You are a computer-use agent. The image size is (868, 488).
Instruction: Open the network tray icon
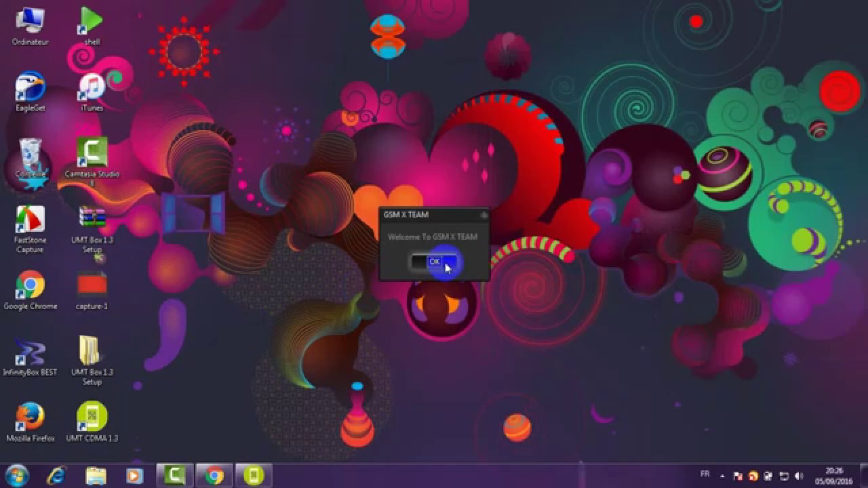click(x=784, y=476)
